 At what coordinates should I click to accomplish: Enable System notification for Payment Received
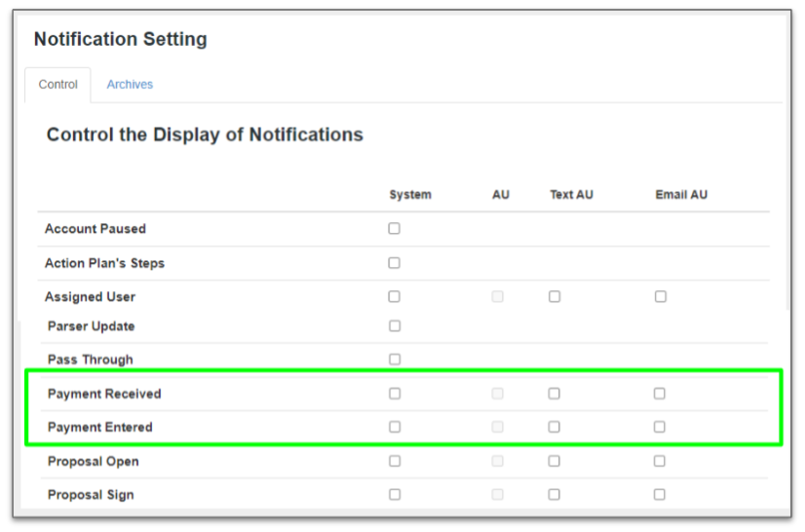(x=395, y=394)
